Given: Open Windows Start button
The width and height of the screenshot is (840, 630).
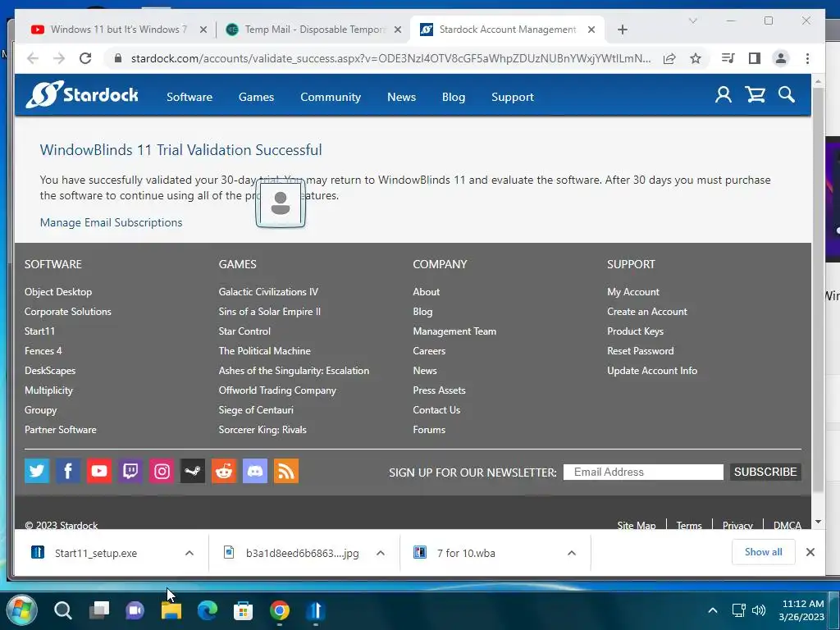Looking at the screenshot, I should tap(21, 609).
